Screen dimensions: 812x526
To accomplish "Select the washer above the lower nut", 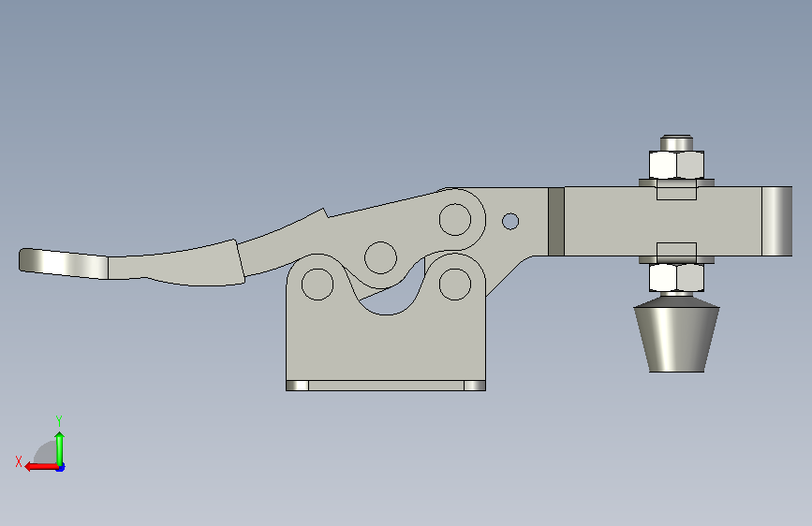I will 676,259.
